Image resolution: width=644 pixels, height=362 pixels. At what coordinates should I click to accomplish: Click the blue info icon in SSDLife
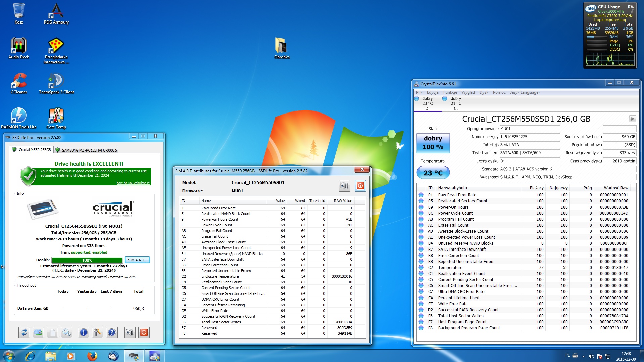point(83,332)
